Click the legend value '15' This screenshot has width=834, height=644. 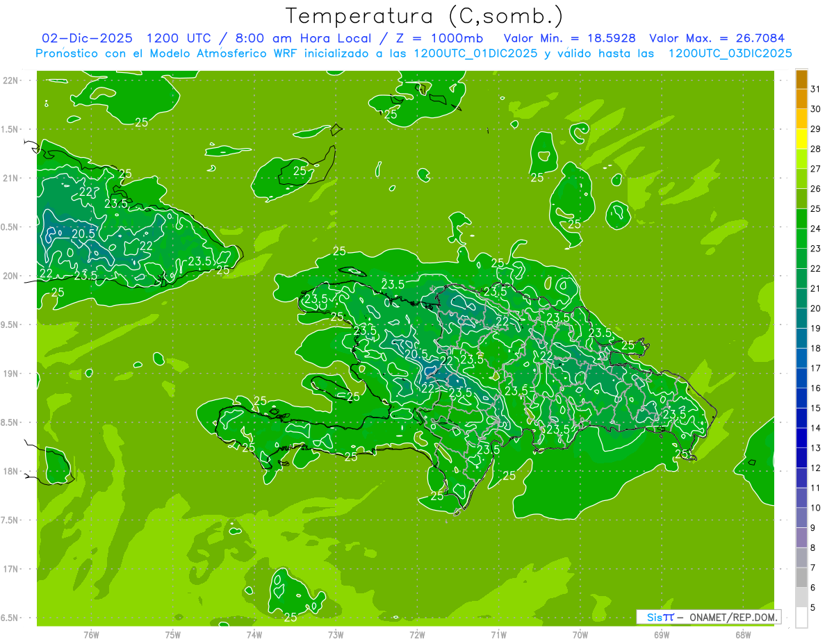[815, 408]
